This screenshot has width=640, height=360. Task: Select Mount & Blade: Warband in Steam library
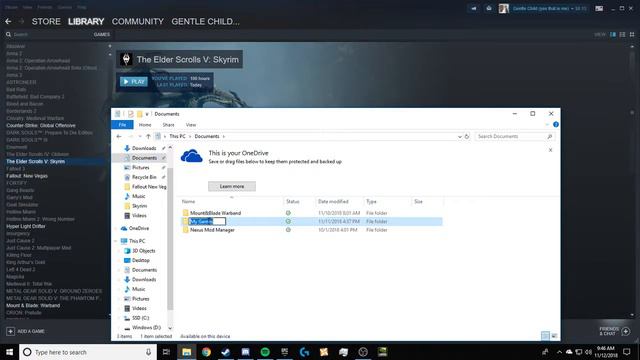[x=33, y=305]
